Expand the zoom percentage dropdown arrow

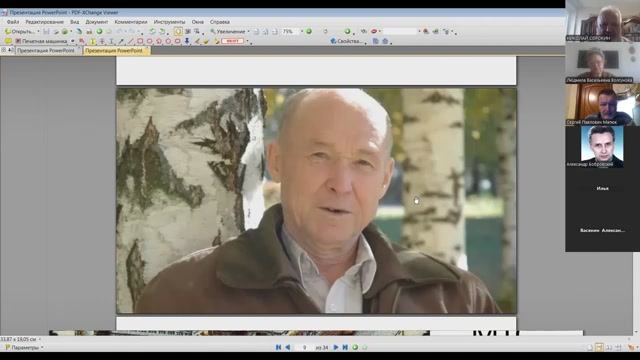pyautogui.click(x=302, y=31)
